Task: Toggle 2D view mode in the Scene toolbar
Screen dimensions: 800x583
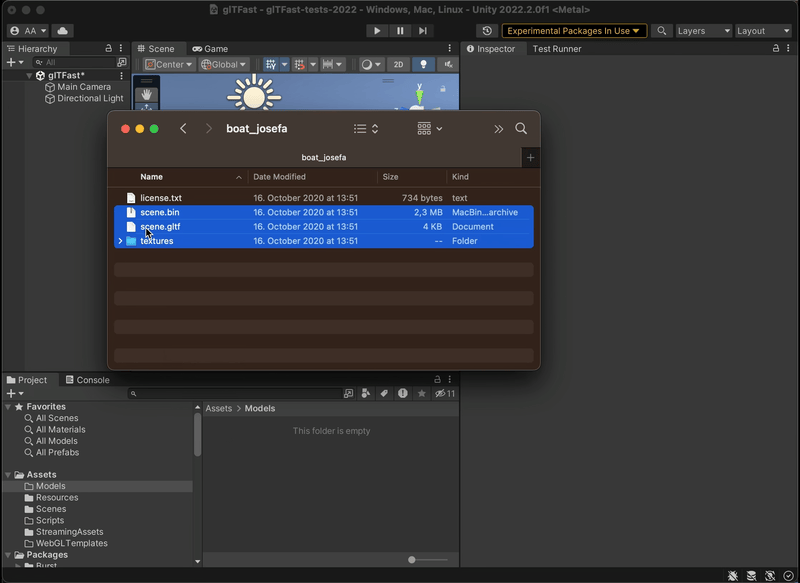Action: pos(399,64)
